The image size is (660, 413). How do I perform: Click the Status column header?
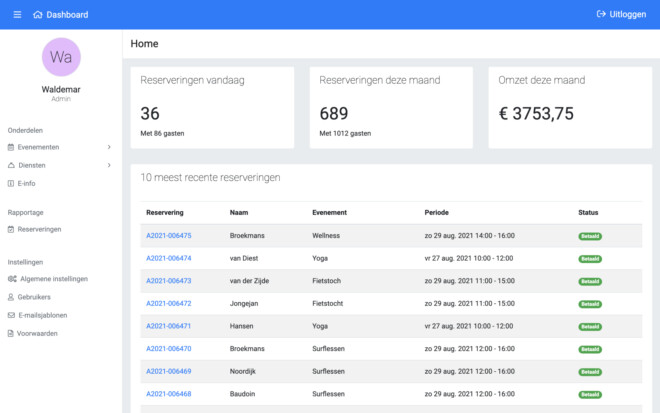pos(589,213)
